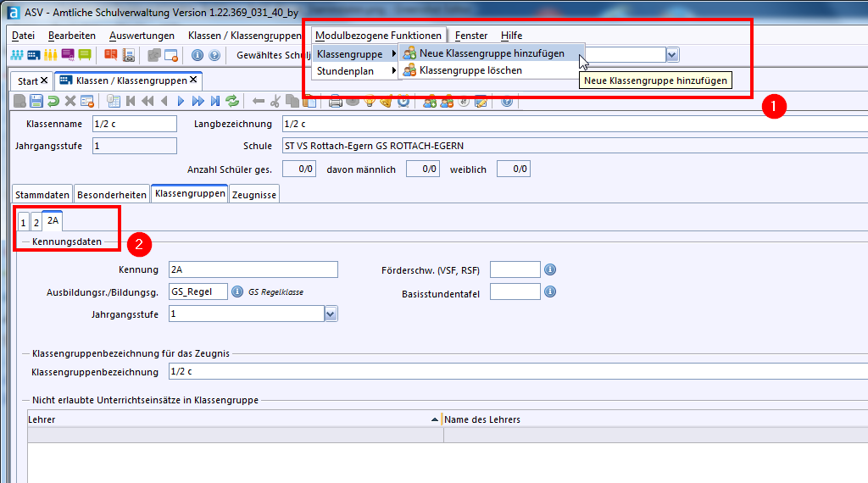Click the notebook with printer toolbar icon
The image size is (868, 483).
(x=129, y=55)
